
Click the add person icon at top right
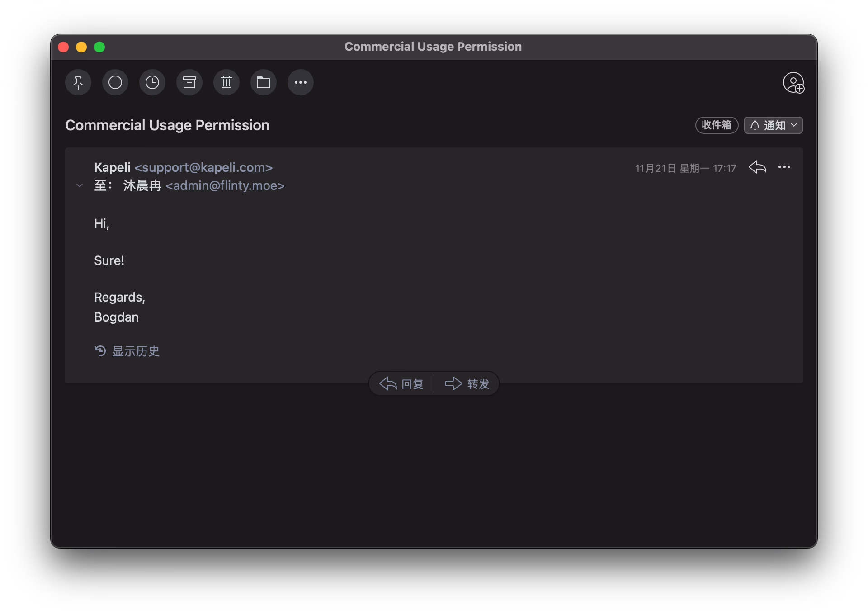(793, 83)
